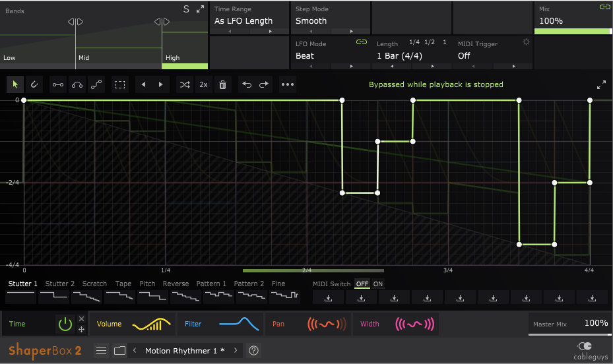Toggle the Time shaper power button
613x364 pixels.
(x=65, y=324)
